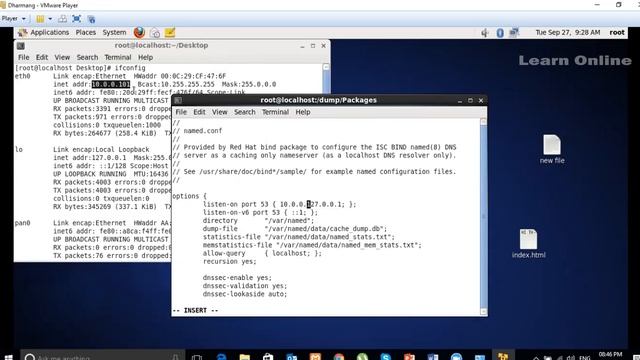Select the index.html desktop icon

528,244
